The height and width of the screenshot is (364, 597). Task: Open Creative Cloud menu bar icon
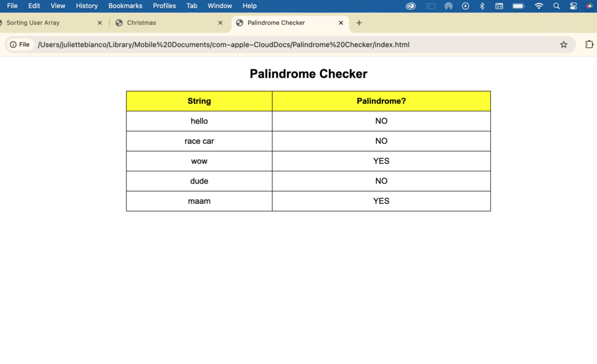[x=411, y=6]
